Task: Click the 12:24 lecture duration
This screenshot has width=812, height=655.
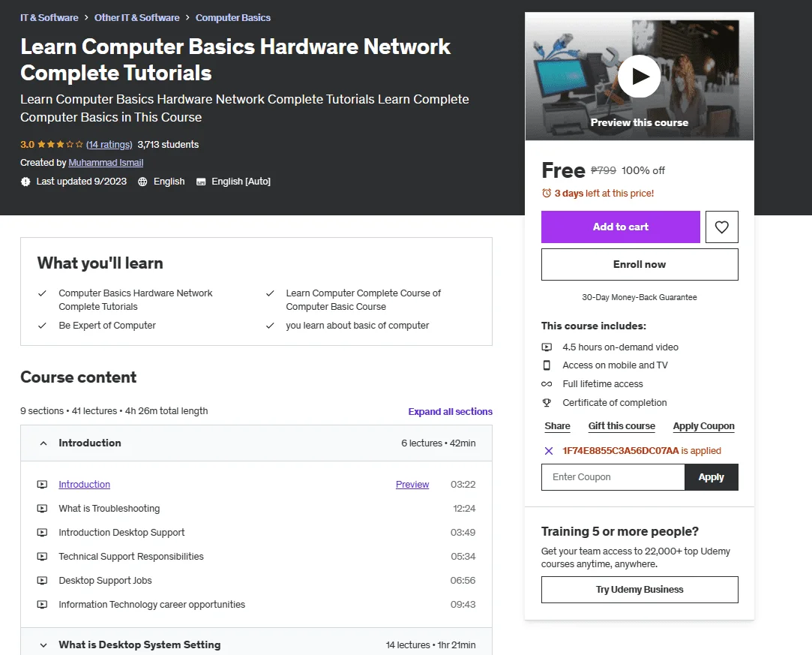Action: point(464,509)
